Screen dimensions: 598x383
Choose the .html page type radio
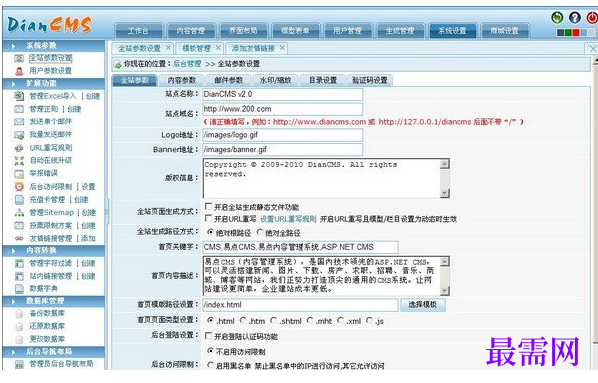coord(210,320)
